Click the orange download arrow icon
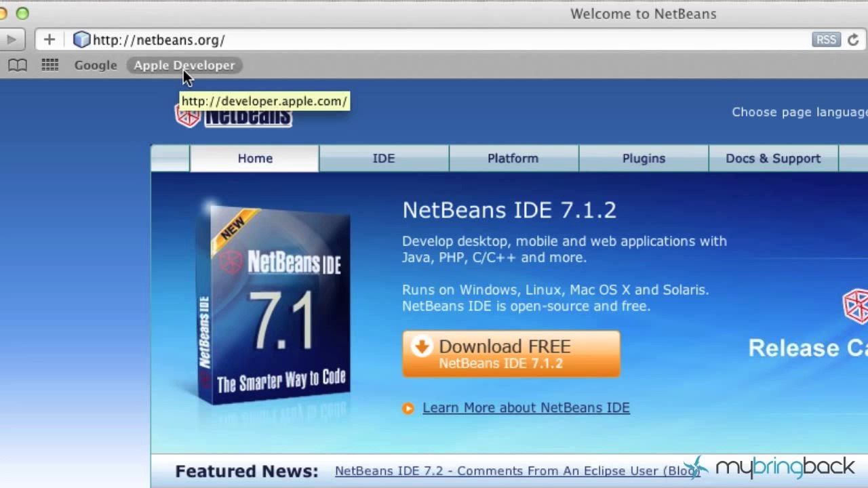Image resolution: width=868 pixels, height=488 pixels. pos(421,346)
